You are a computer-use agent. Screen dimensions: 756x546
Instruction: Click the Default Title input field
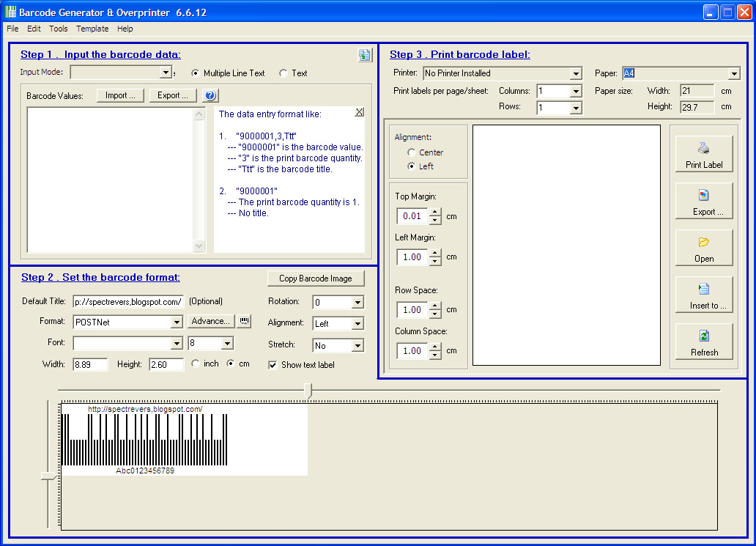128,302
